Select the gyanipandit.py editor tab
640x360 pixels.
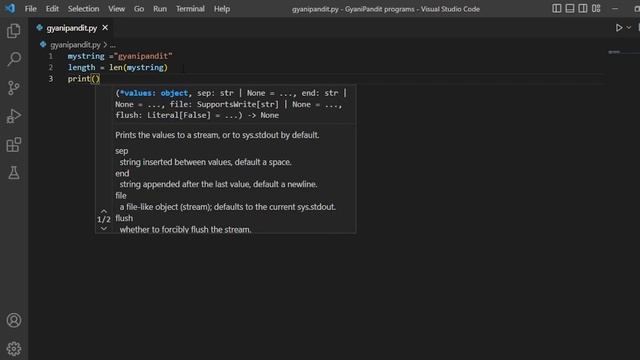click(x=71, y=28)
